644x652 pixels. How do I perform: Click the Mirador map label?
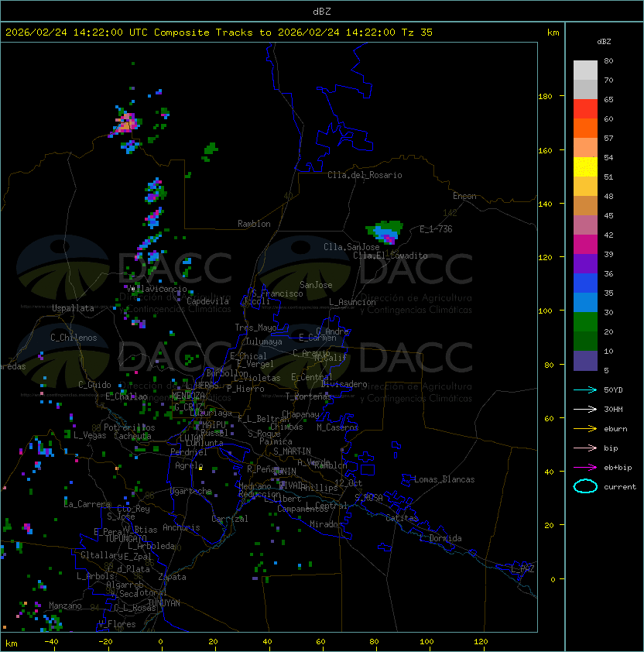point(326,524)
